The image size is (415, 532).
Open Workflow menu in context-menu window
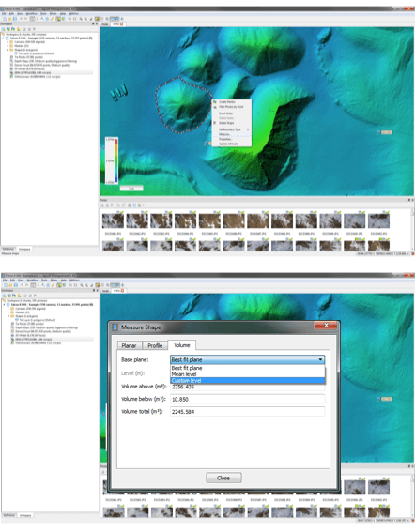coord(32,14)
